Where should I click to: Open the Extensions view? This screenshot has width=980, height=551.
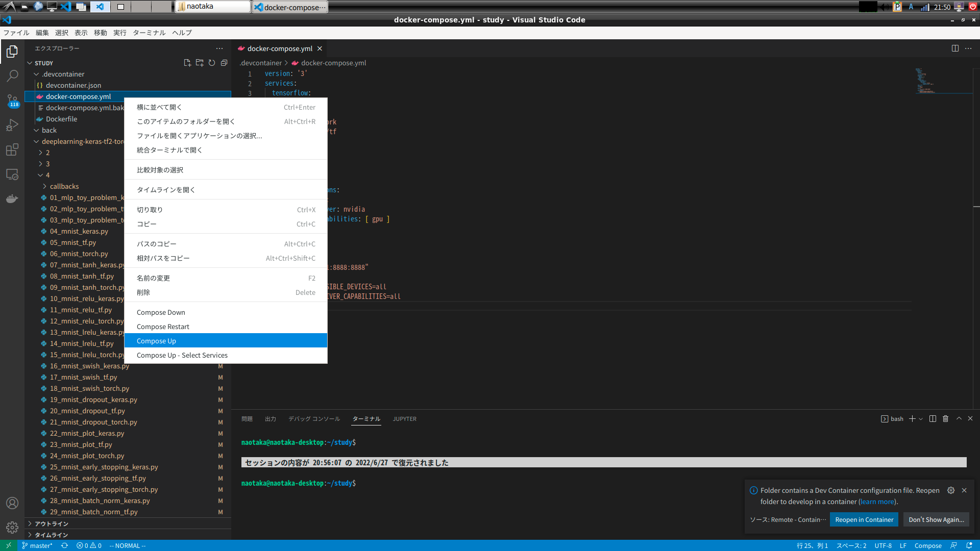tap(12, 149)
